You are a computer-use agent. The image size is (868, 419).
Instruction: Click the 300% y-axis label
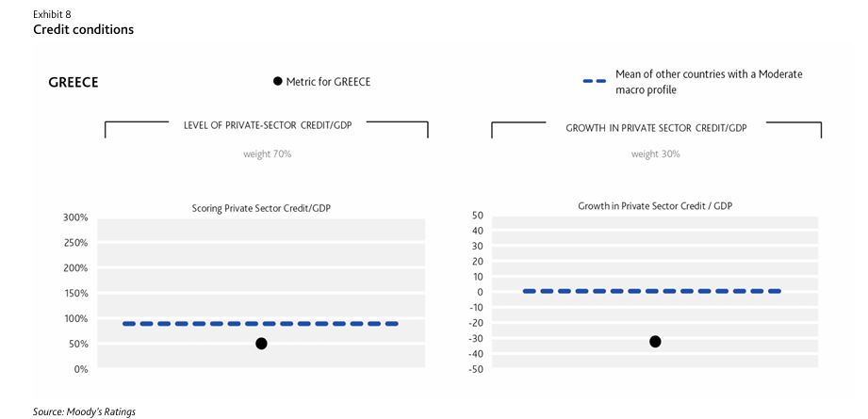[75, 218]
